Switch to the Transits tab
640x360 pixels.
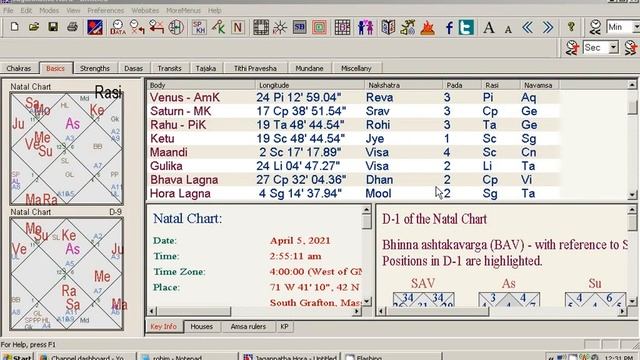coord(169,68)
